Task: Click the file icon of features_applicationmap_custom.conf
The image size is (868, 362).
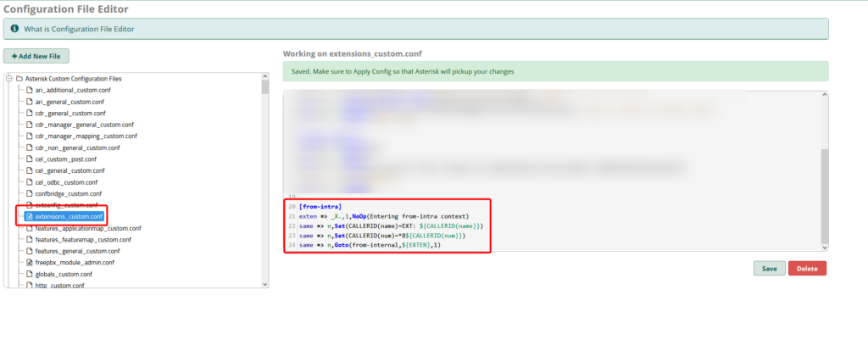Action: [30, 228]
